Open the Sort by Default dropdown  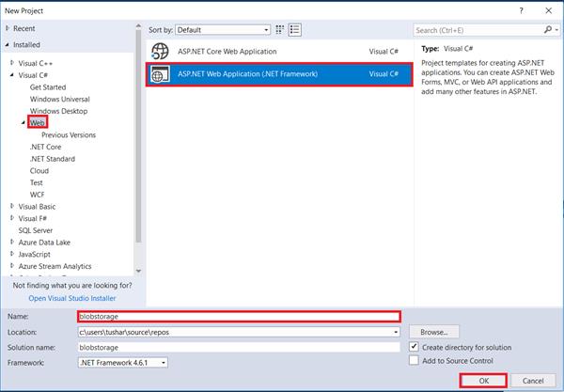tap(226, 30)
